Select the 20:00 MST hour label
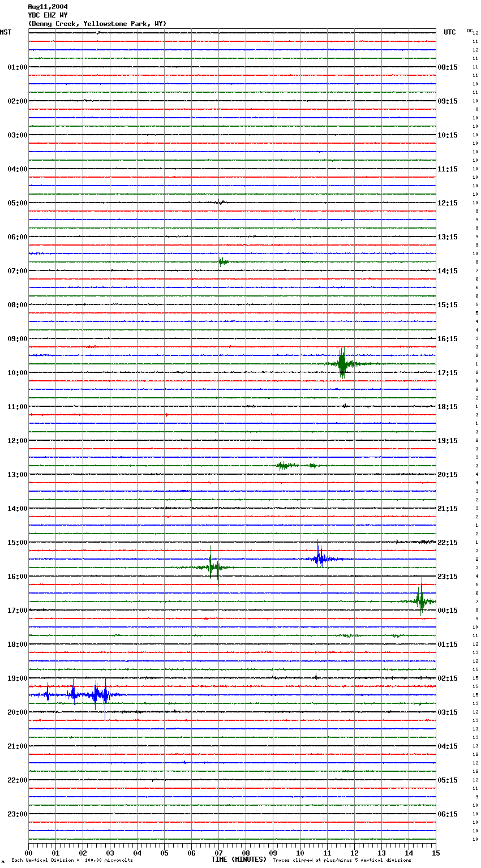 pyautogui.click(x=18, y=712)
